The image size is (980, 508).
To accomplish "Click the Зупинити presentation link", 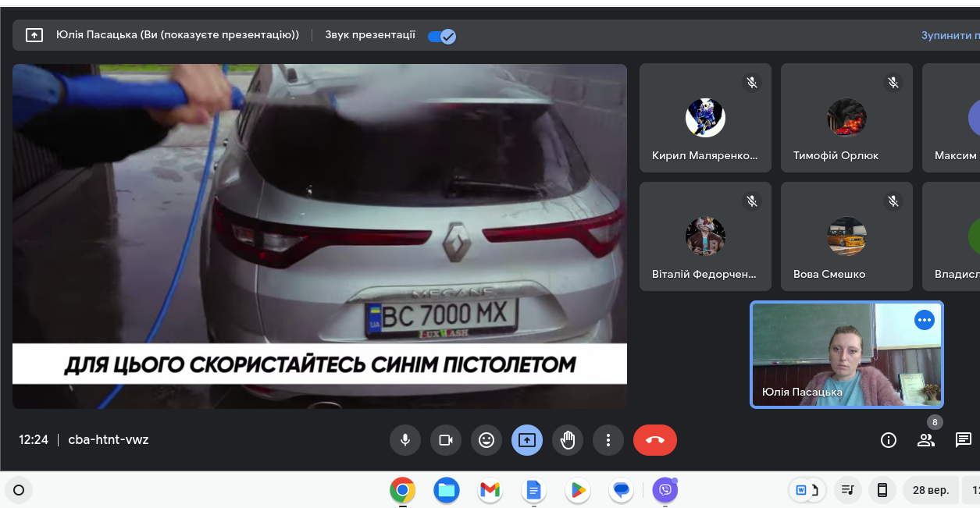I will click(950, 36).
